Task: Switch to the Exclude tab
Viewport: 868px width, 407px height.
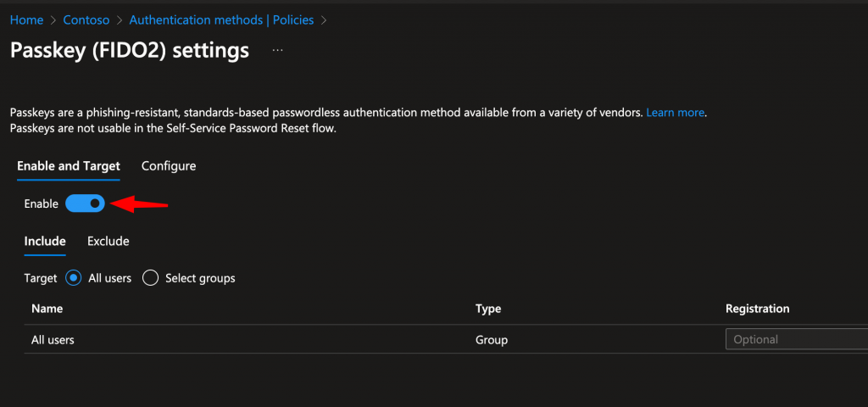Action: point(108,242)
